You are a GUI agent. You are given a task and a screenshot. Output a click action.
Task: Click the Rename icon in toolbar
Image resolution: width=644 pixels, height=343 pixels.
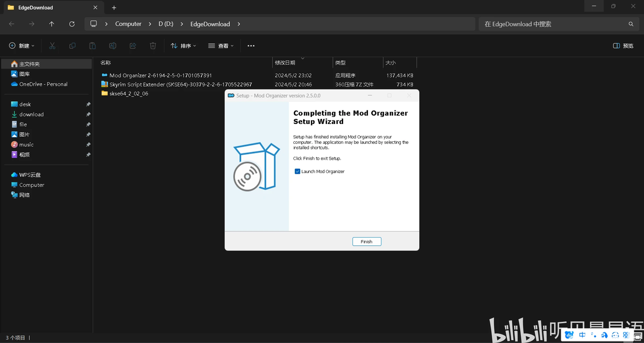coord(112,45)
